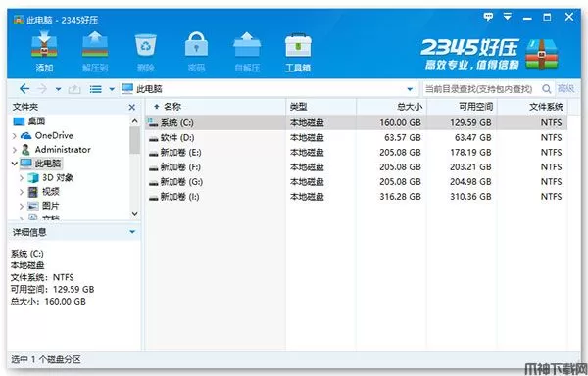The height and width of the screenshot is (376, 588).
Task: Sort by the 总大小 column header
Action: point(391,107)
